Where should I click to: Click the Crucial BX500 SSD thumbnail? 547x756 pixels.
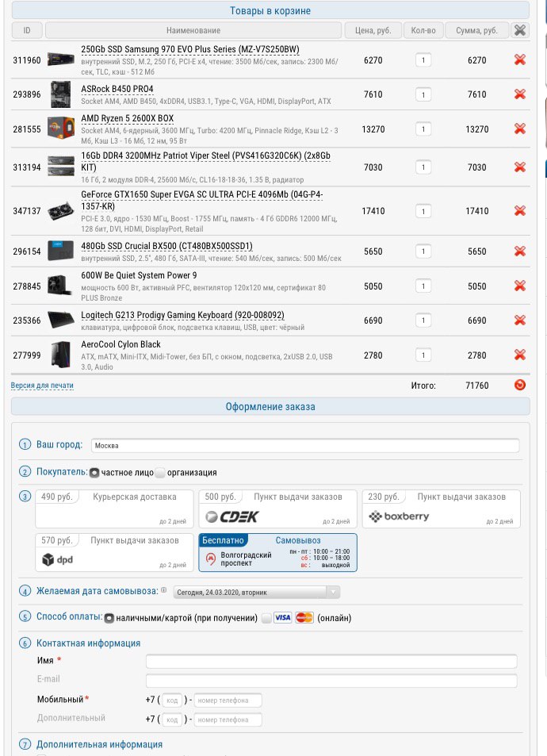tap(61, 251)
